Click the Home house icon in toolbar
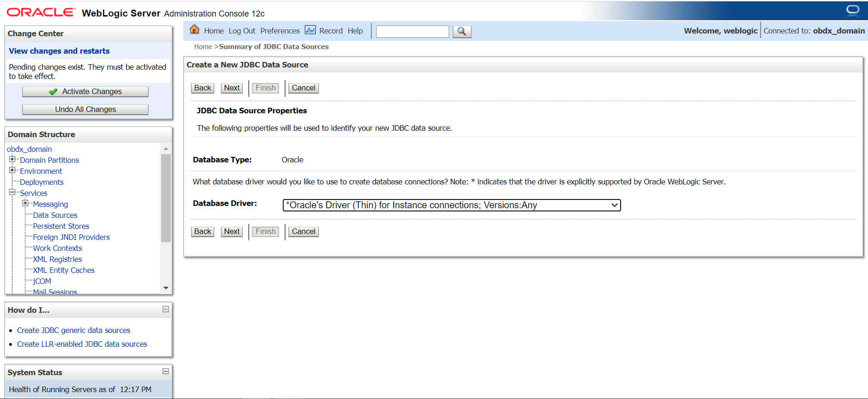 click(x=195, y=30)
